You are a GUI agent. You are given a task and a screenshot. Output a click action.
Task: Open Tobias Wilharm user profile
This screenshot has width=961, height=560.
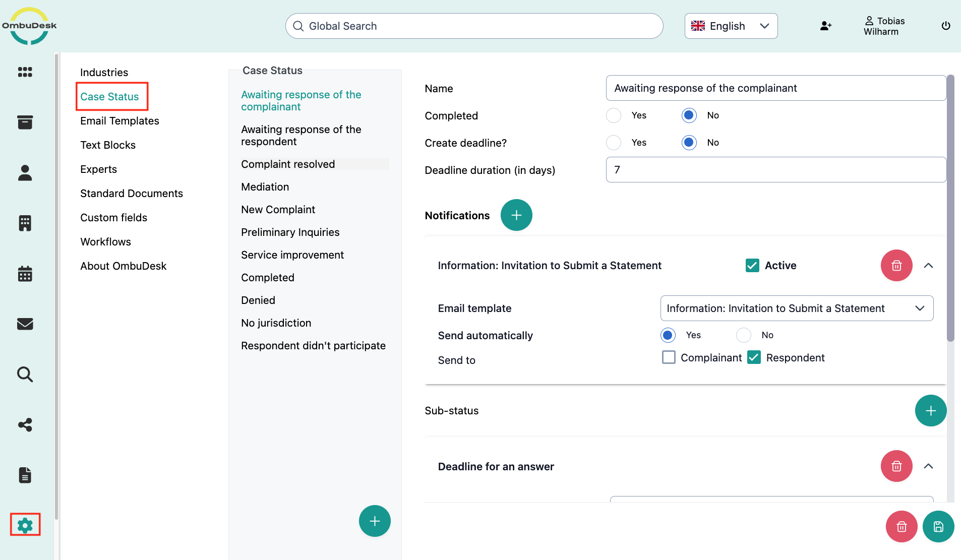[x=884, y=26]
